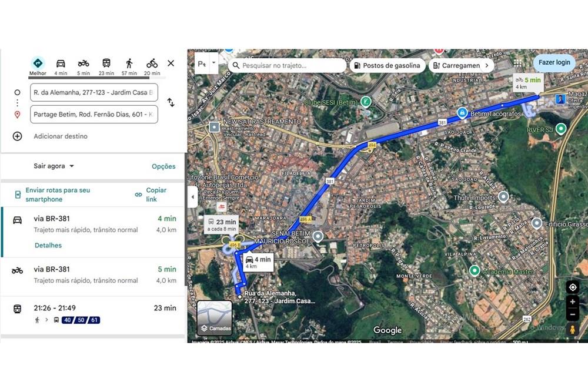Click the my location crosshair icon
This screenshot has height=392, width=588.
coord(573,287)
